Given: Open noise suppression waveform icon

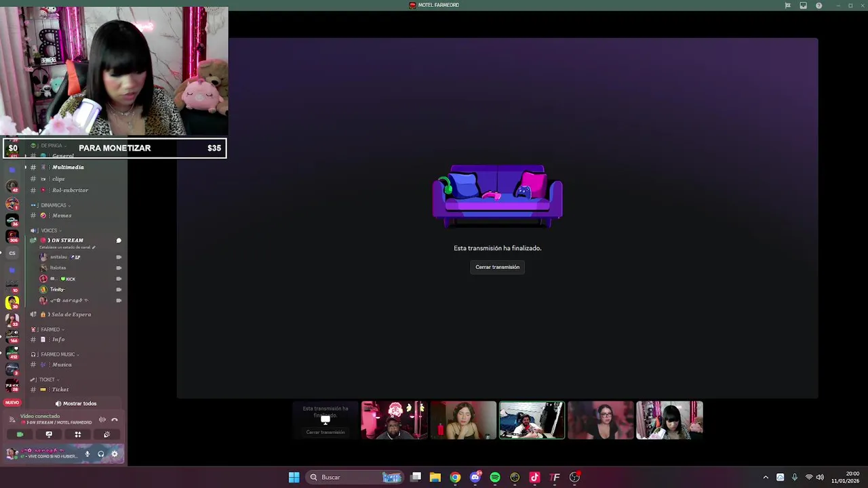Looking at the screenshot, I should tap(102, 420).
